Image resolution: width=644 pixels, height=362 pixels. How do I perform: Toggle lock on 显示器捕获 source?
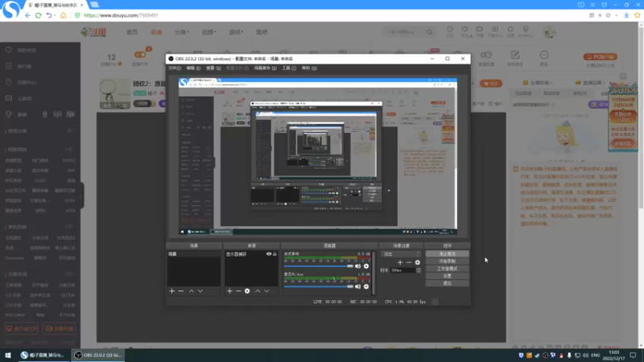pos(275,254)
